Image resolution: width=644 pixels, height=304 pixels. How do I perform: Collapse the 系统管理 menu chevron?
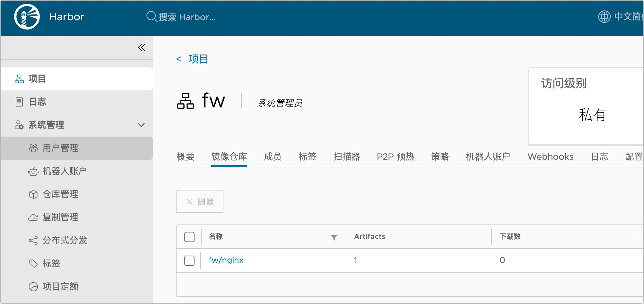pos(141,125)
